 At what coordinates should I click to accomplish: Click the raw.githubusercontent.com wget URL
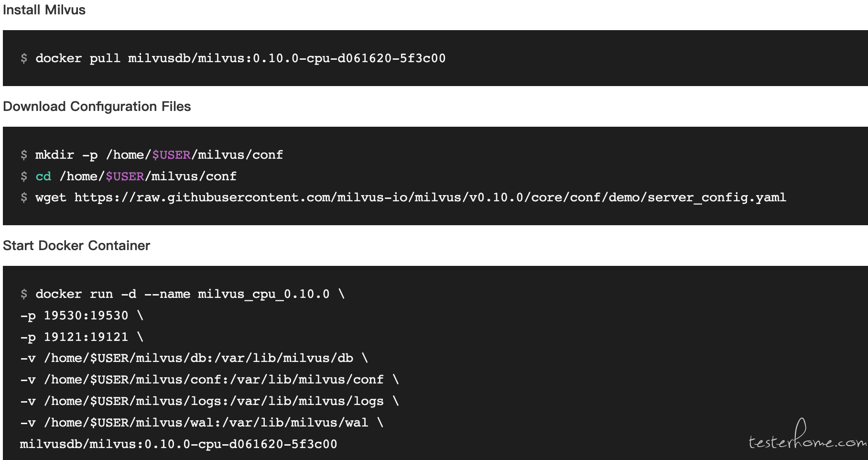pos(430,197)
